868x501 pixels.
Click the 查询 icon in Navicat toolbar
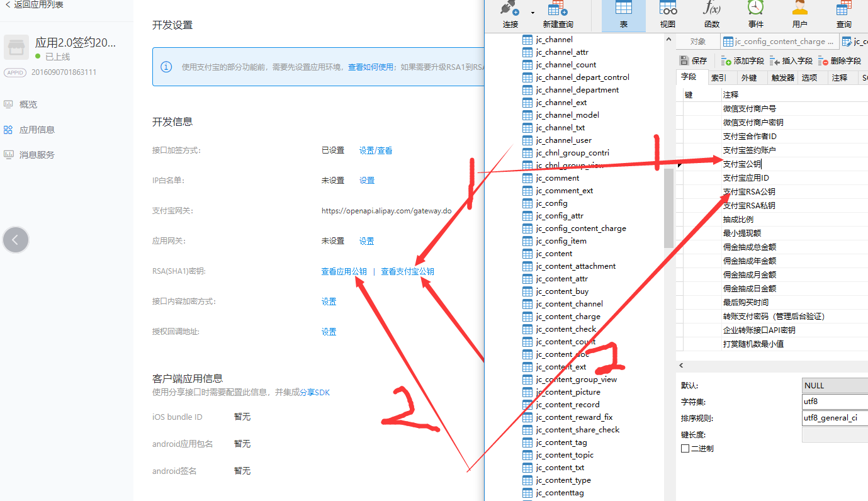tap(844, 9)
